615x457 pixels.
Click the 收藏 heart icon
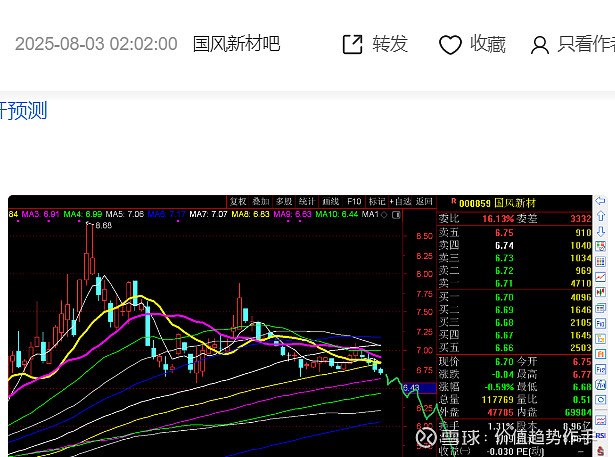pos(450,45)
